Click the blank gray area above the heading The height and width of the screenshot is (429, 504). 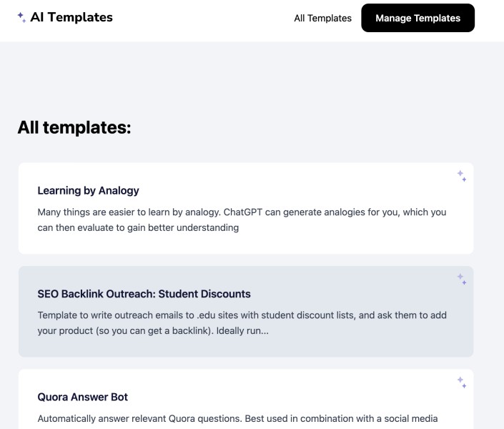click(x=252, y=77)
